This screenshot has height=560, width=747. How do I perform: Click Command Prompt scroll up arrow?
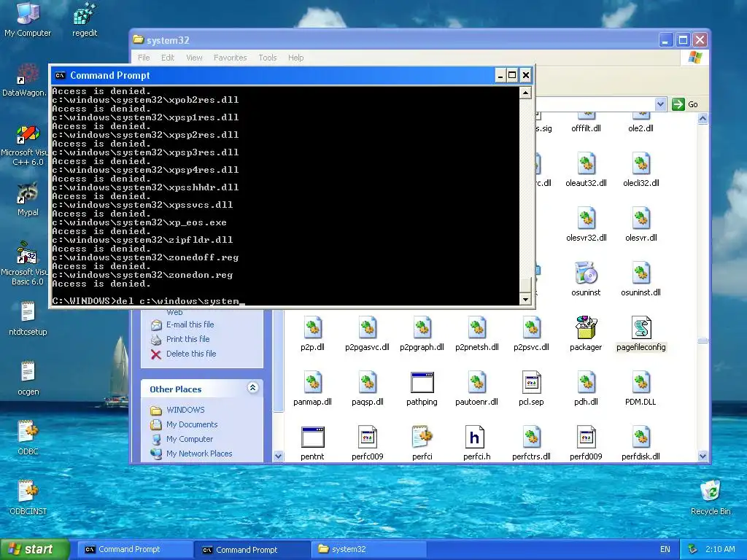point(525,93)
